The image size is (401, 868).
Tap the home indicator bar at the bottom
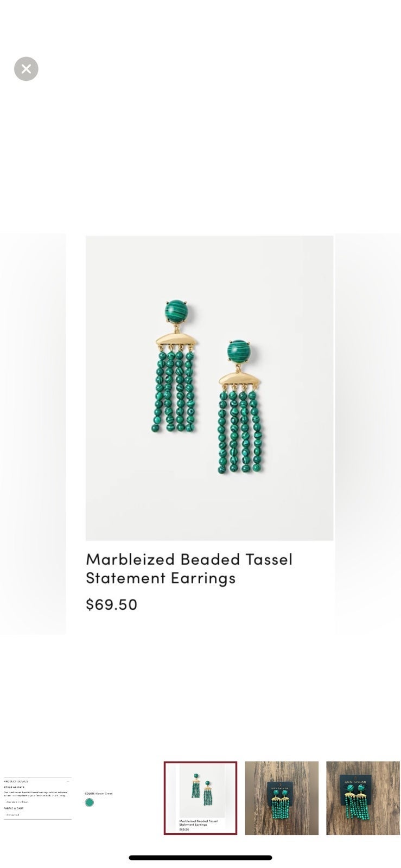point(200,858)
